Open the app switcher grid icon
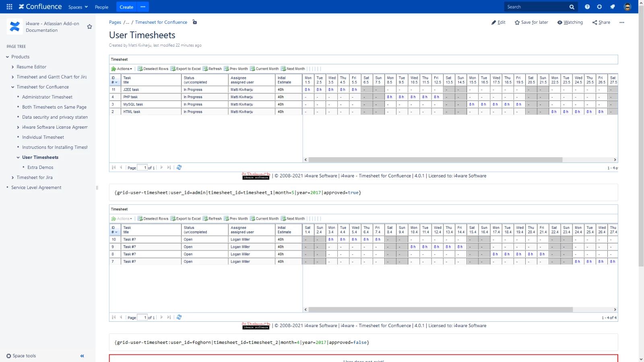The width and height of the screenshot is (644, 362). point(10,7)
